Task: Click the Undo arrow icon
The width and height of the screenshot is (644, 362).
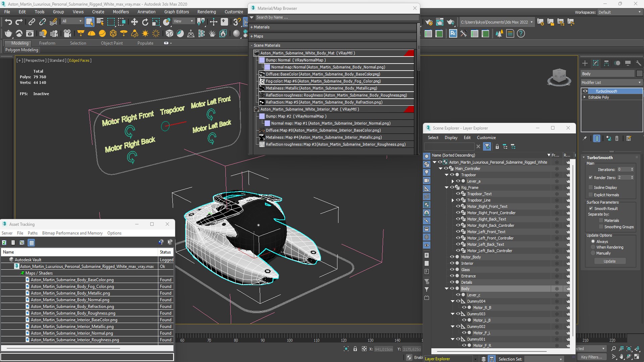Action: click(8, 22)
